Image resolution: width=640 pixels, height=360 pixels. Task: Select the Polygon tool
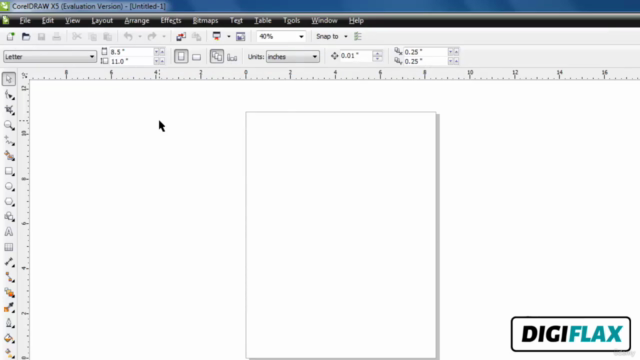click(x=9, y=202)
